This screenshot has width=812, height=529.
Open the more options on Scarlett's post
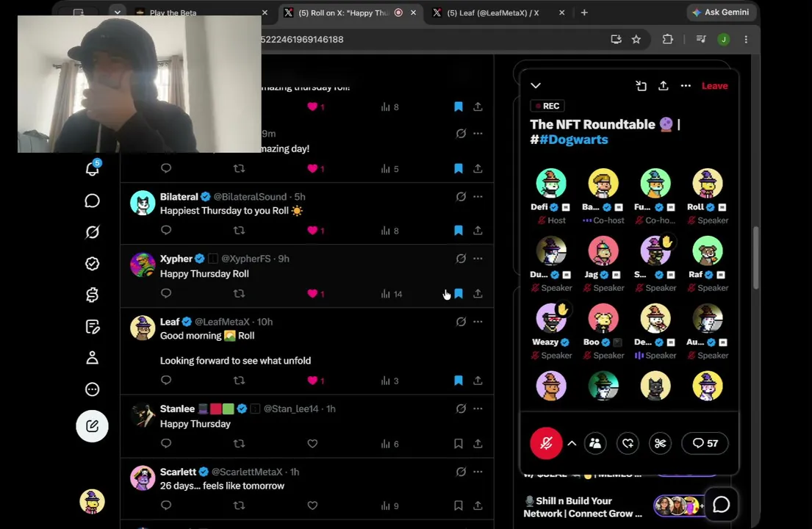point(478,472)
